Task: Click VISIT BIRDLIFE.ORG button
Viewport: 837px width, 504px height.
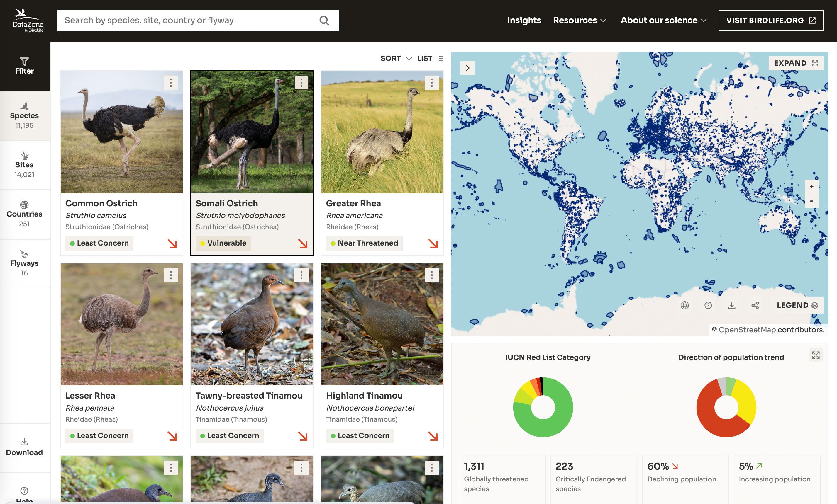Action: coord(770,20)
